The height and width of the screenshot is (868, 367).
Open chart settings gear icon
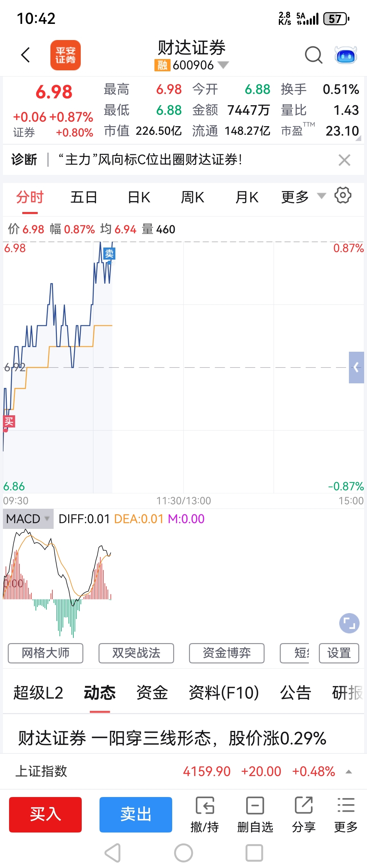point(343,195)
